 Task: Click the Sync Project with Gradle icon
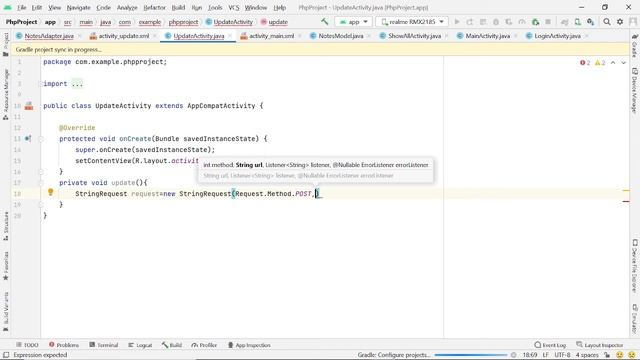click(564, 22)
